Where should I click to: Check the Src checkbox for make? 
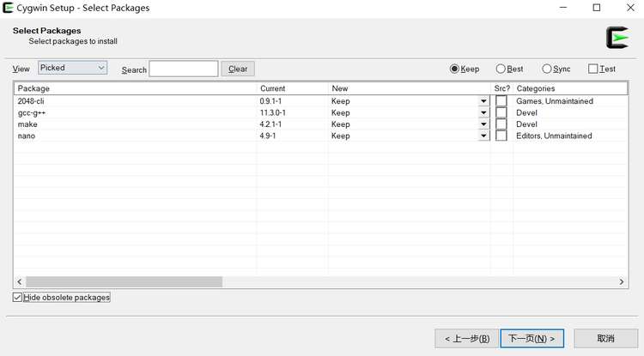[x=501, y=124]
